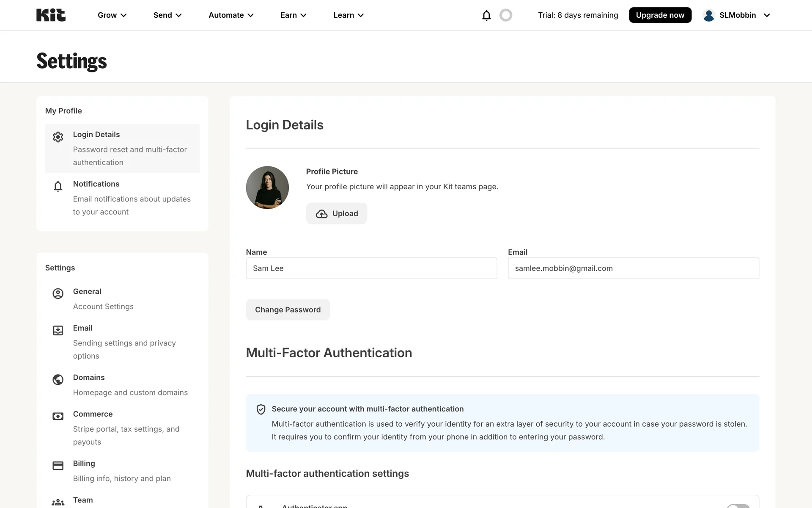
Task: Open the SLMobbin account dropdown
Action: click(x=737, y=15)
